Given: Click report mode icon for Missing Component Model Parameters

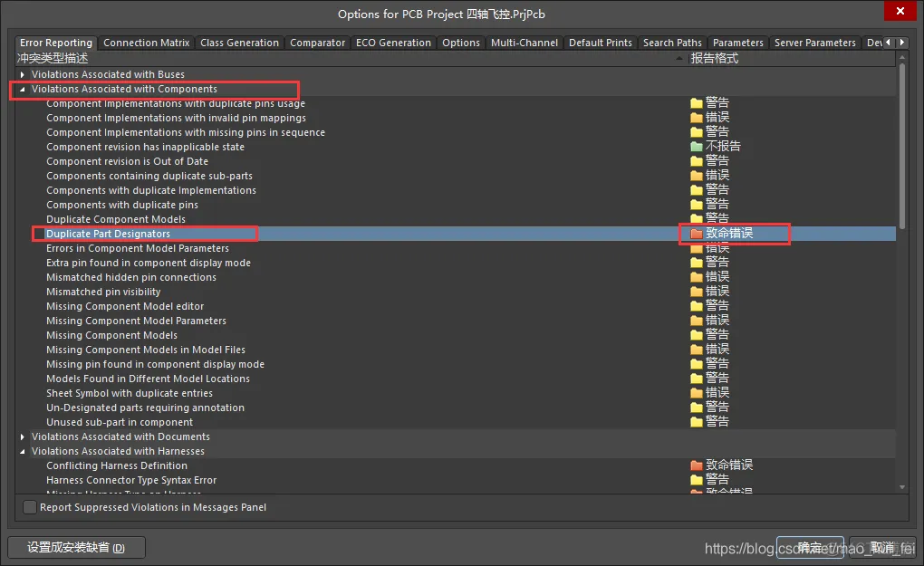Looking at the screenshot, I should coord(696,321).
